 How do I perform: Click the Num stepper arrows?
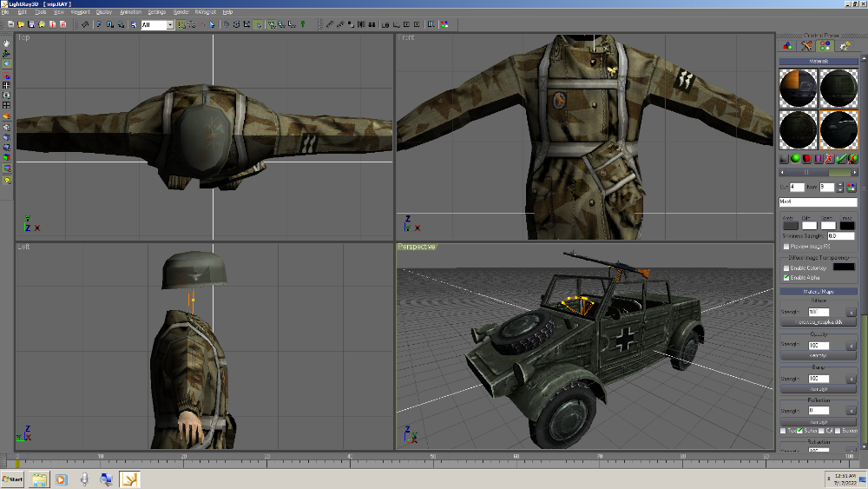coord(839,188)
